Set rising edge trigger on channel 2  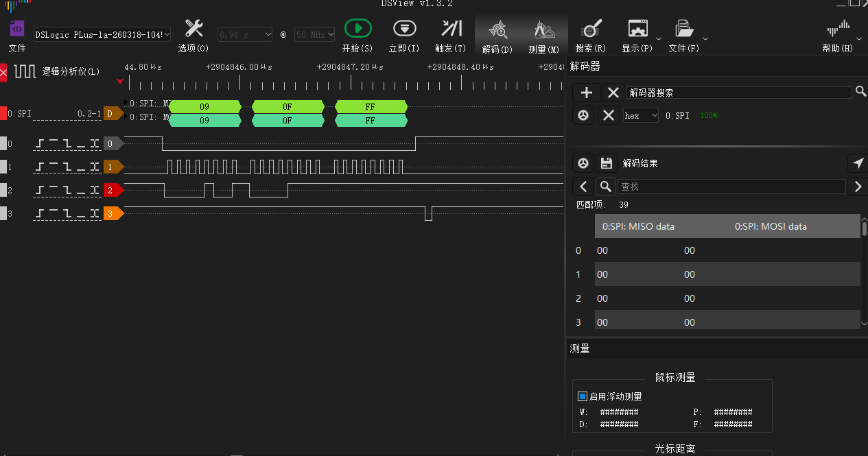[41, 190]
